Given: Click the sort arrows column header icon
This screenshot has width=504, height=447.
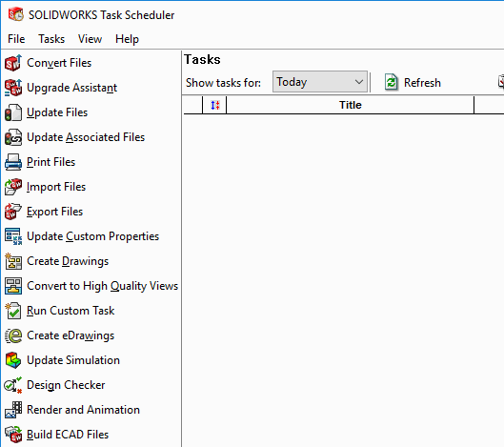Looking at the screenshot, I should coord(215,105).
